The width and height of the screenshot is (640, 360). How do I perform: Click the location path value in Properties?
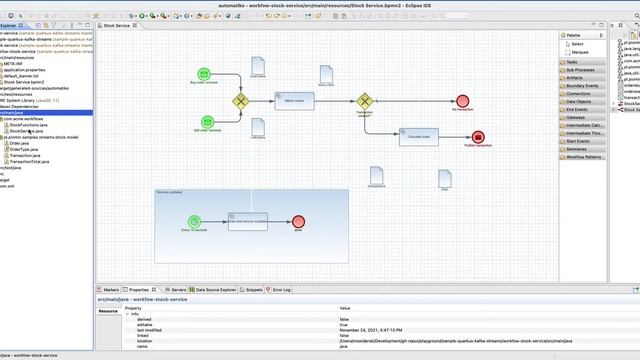pos(456,341)
